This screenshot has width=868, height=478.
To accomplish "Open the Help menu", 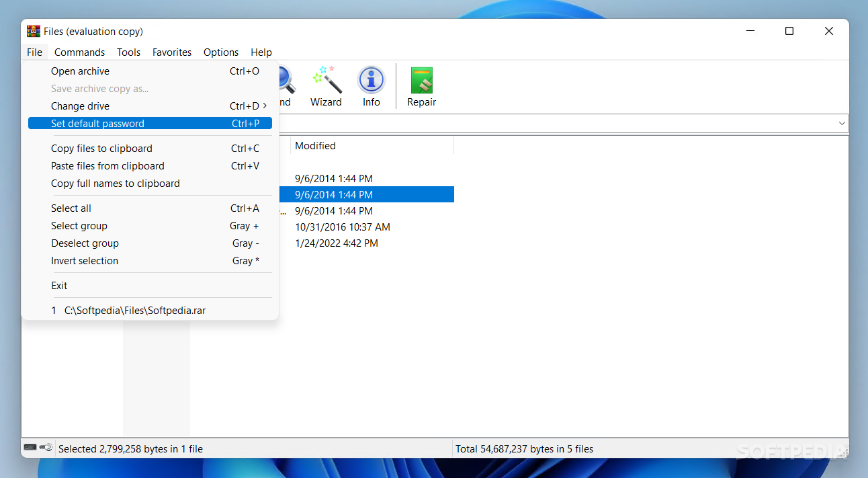I will point(261,52).
